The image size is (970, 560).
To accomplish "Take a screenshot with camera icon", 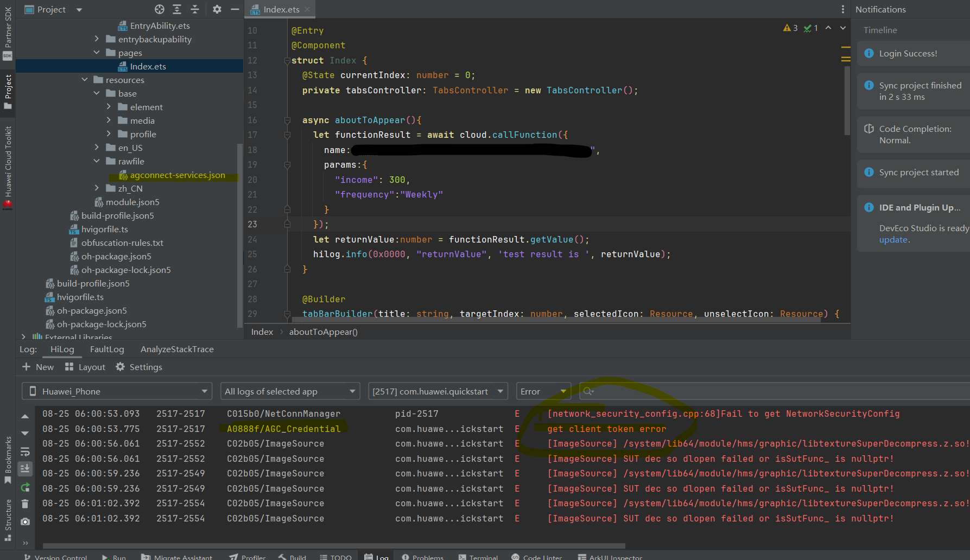I will click(x=25, y=521).
